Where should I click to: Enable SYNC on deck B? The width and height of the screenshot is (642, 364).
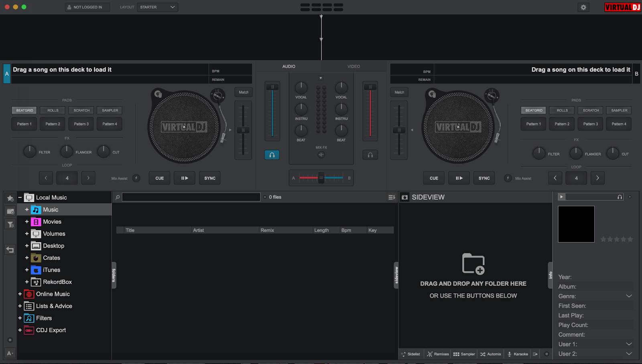[x=484, y=178]
